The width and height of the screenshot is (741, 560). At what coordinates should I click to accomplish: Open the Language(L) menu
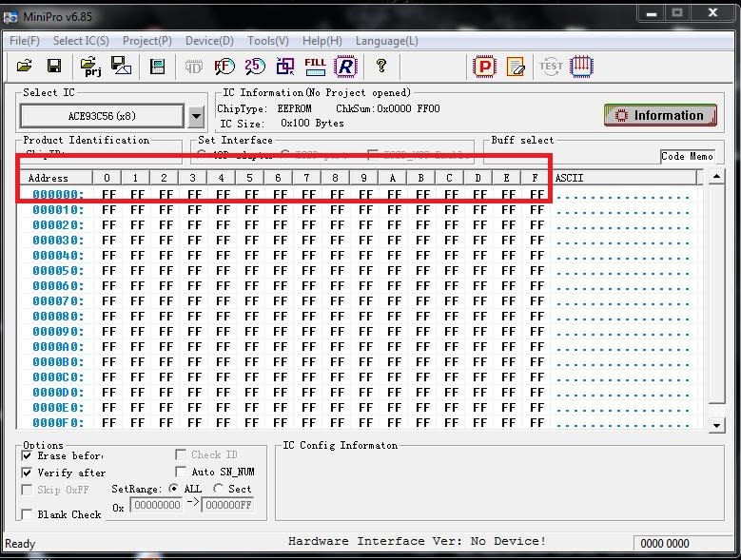coord(387,41)
